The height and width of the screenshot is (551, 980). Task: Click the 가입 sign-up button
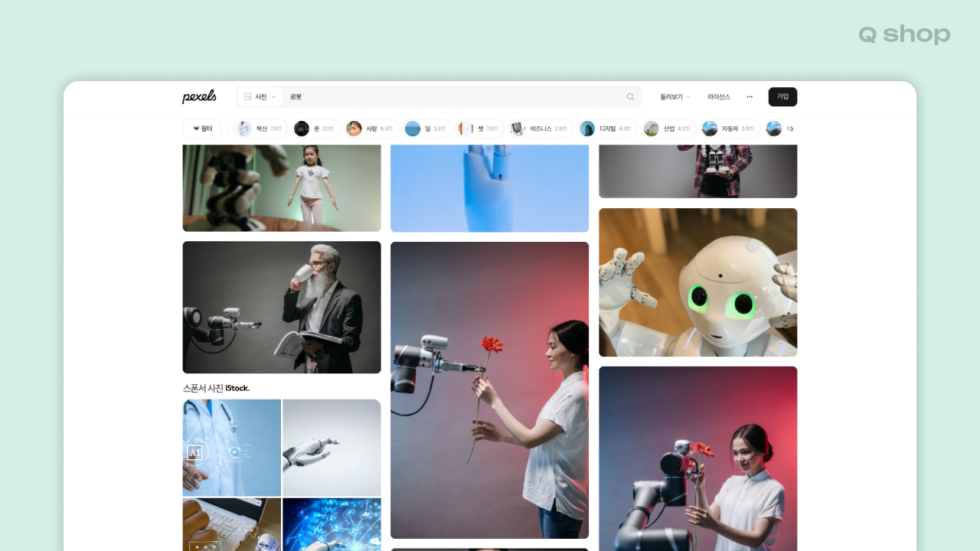point(782,97)
